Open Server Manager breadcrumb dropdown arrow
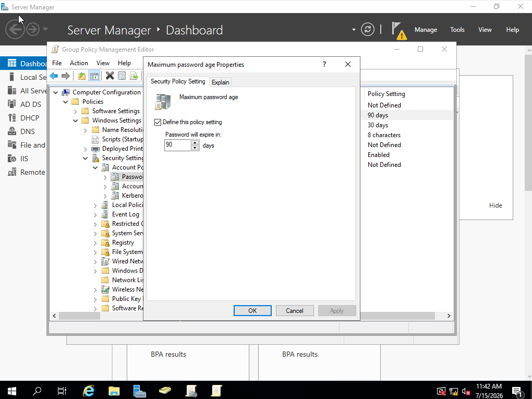 click(x=354, y=30)
